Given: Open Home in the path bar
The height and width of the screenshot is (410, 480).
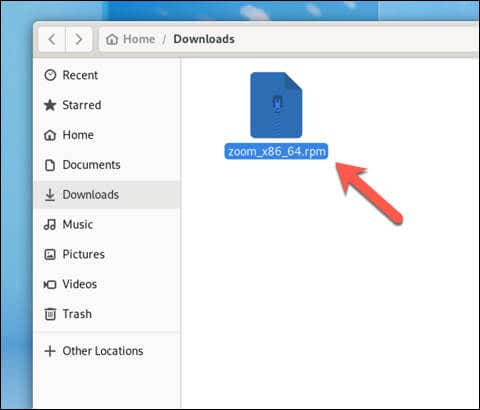Looking at the screenshot, I should (139, 39).
